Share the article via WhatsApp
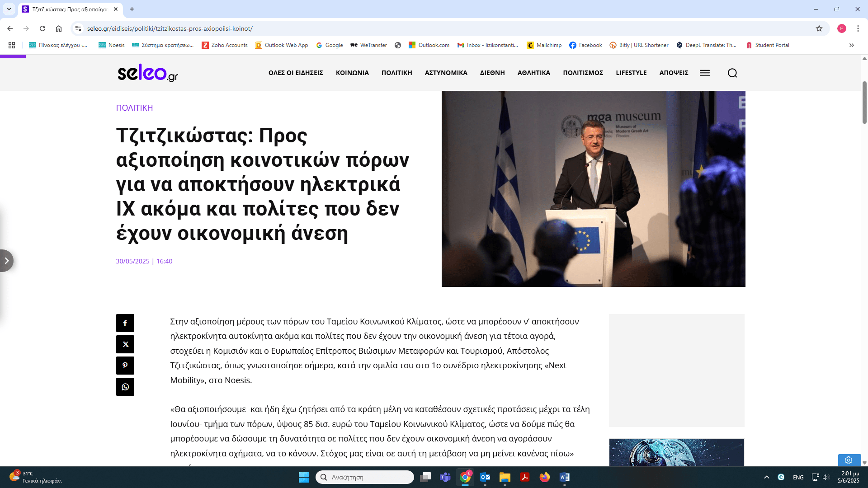Image resolution: width=868 pixels, height=488 pixels. click(125, 387)
